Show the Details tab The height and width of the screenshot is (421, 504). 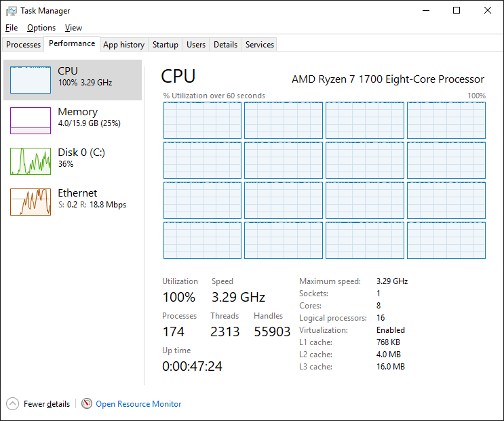pyautogui.click(x=225, y=45)
